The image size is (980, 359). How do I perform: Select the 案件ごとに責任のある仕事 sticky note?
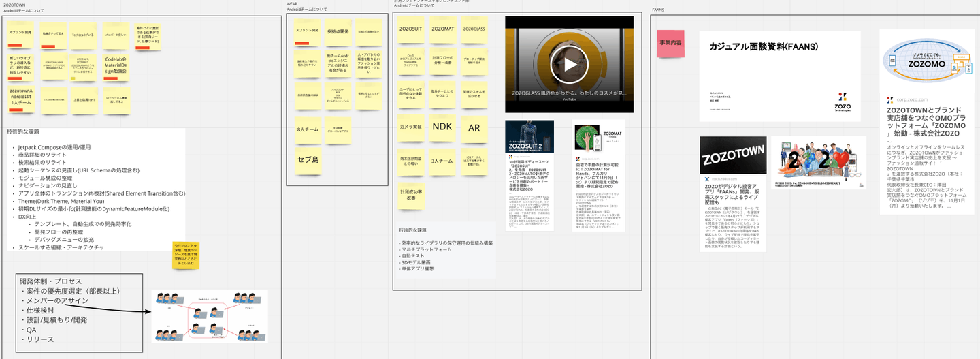pos(148,37)
